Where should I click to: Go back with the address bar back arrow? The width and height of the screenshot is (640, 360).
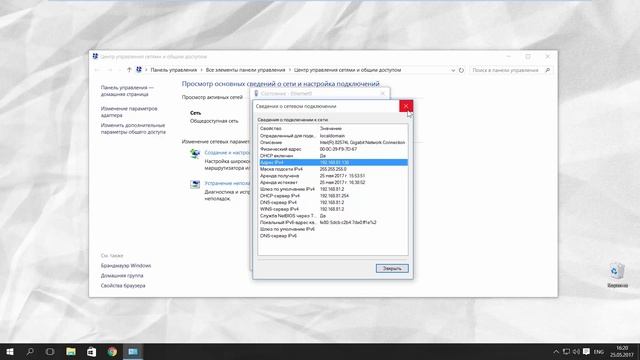pos(97,70)
